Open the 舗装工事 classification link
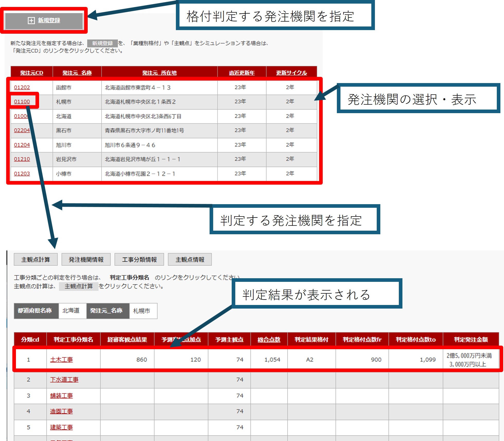The image size is (504, 441). tap(61, 395)
